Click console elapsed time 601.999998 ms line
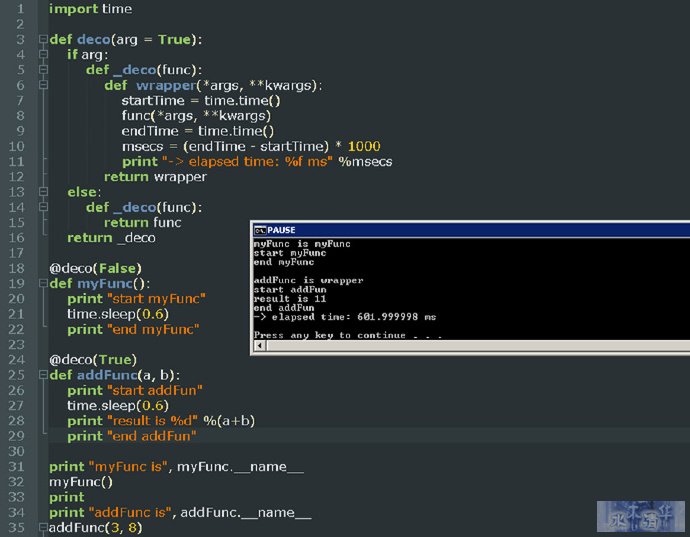690x537 pixels. pos(345,317)
